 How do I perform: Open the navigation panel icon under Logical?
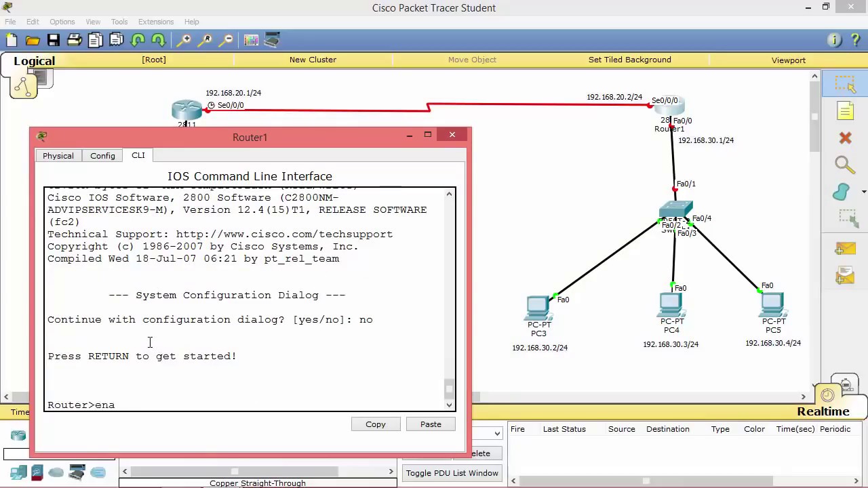click(23, 86)
